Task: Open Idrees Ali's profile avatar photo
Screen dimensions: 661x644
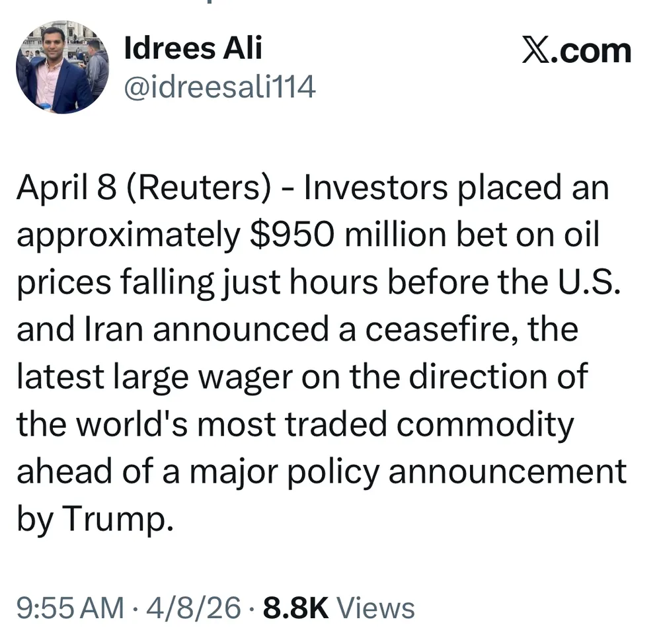Action: tap(61, 67)
